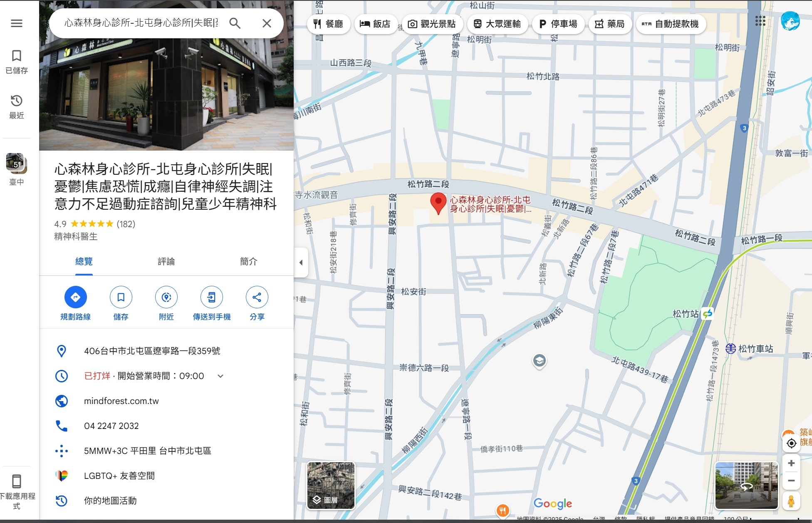Click the 松竹站 metro station marker
The width and height of the screenshot is (812, 523).
707,313
